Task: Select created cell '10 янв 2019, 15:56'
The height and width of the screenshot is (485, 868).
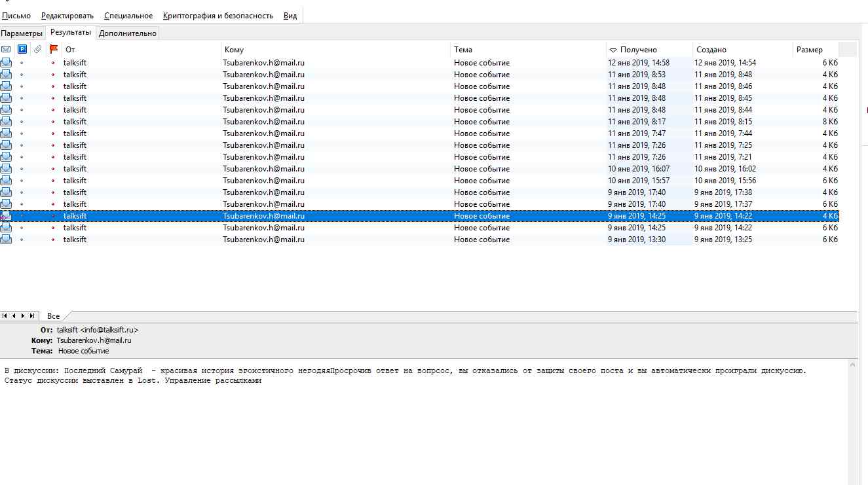Action: click(x=725, y=181)
